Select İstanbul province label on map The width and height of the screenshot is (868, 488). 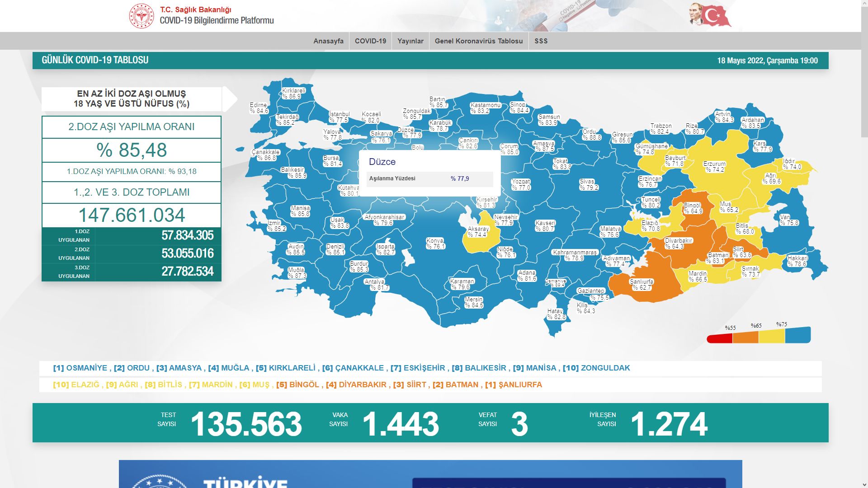coord(339,117)
